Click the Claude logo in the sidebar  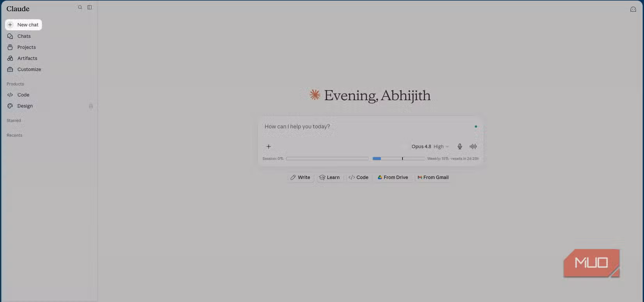pos(18,9)
